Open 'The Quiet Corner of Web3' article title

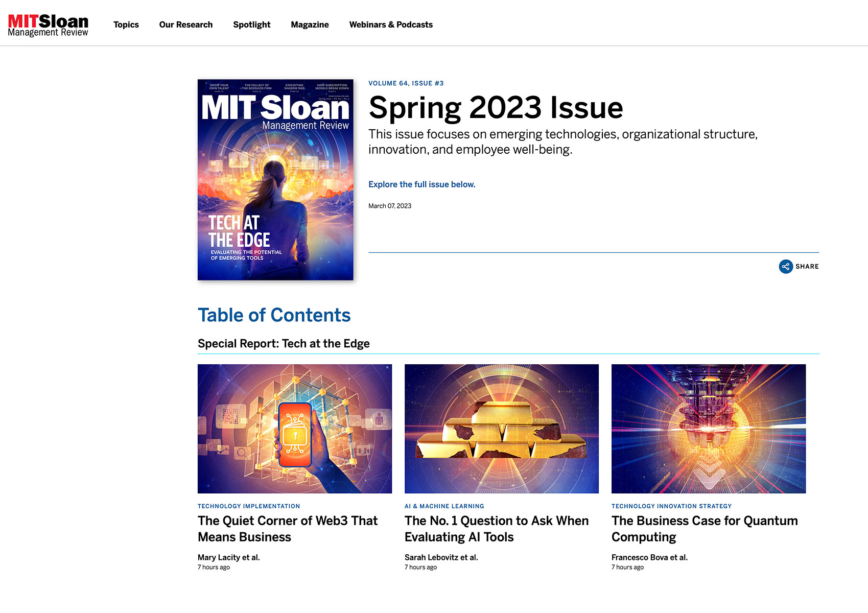click(x=288, y=529)
